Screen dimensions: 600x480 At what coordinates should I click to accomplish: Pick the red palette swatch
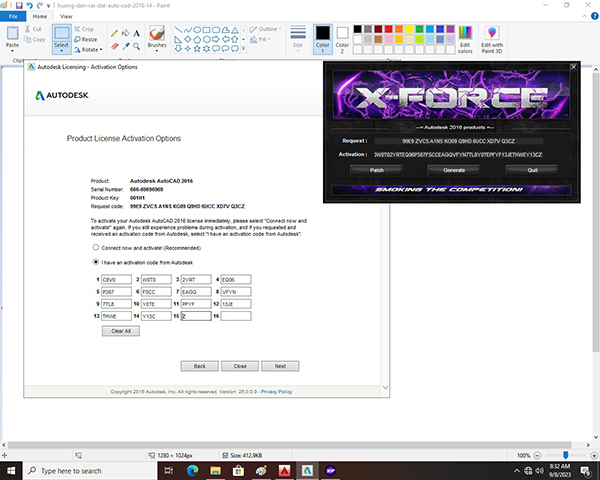click(388, 29)
